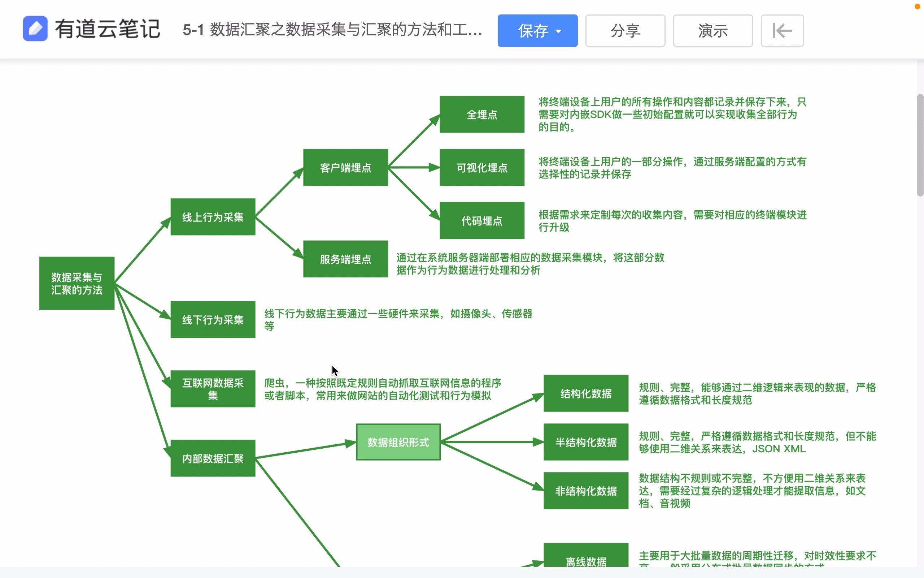Select the 服务端埋点 node
The width and height of the screenshot is (924, 578).
345,259
